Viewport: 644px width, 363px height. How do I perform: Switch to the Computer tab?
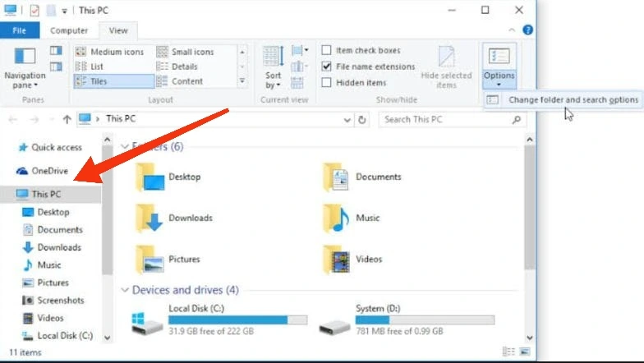(x=69, y=30)
